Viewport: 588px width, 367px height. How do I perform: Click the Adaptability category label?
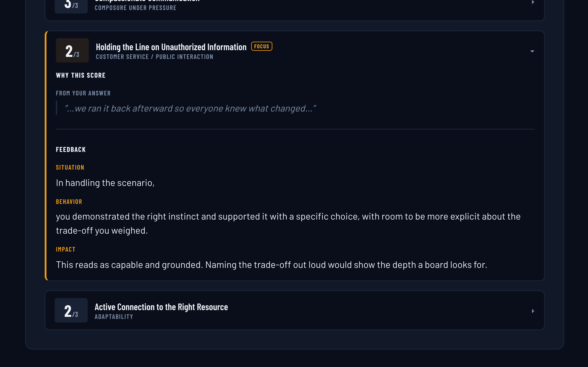pyautogui.click(x=114, y=317)
